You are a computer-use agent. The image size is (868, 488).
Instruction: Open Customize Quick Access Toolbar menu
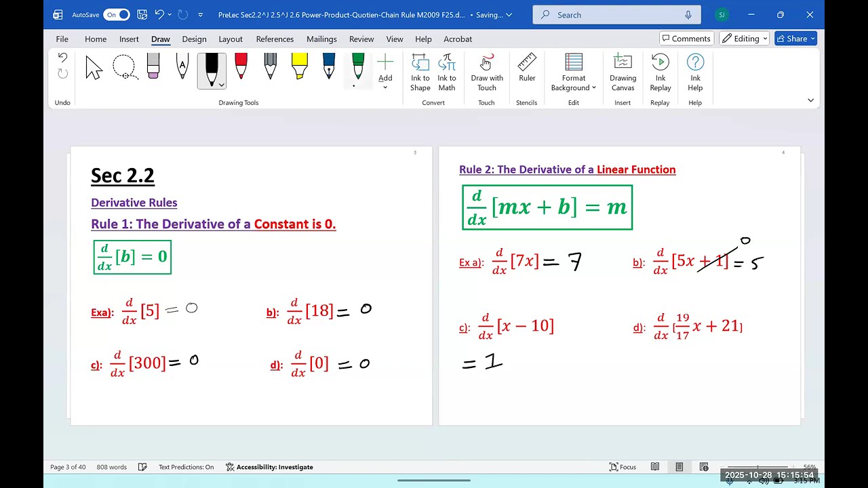[200, 15]
